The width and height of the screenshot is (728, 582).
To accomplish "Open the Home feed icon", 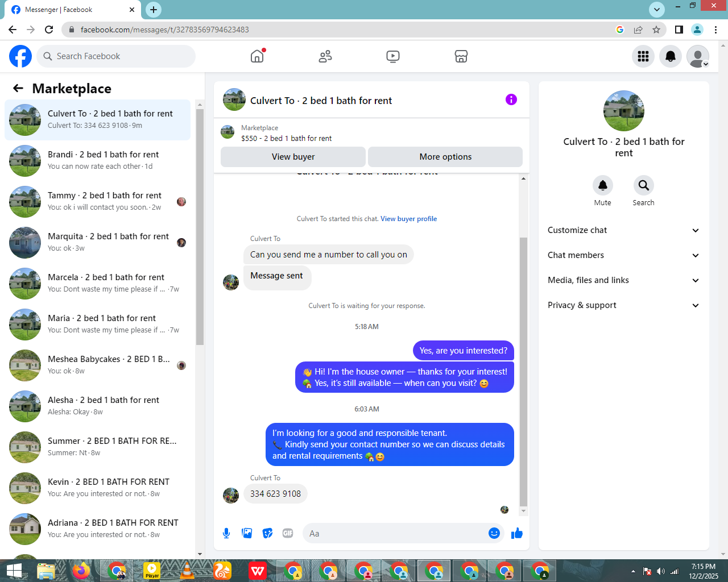I will point(257,56).
